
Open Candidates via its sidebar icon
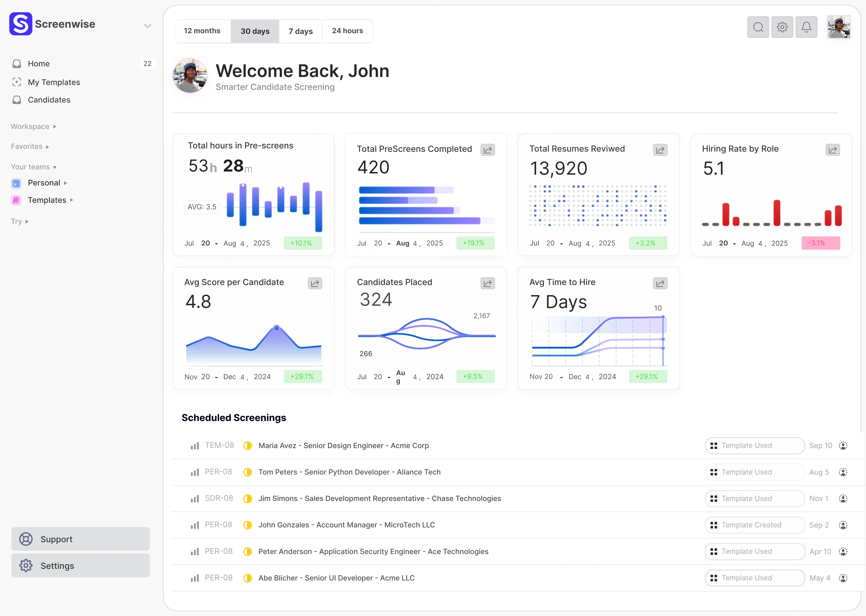[17, 100]
